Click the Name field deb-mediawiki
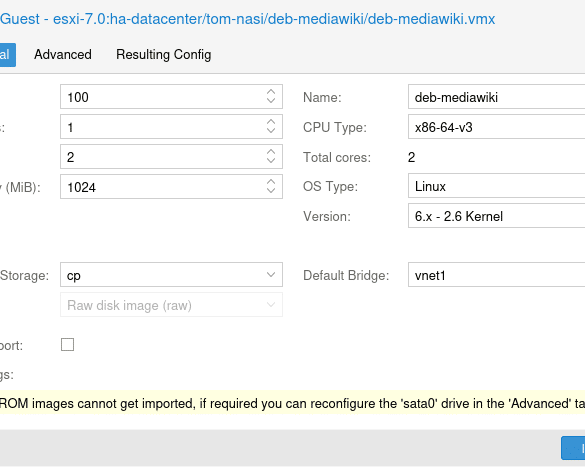585x467 pixels. pyautogui.click(x=497, y=97)
